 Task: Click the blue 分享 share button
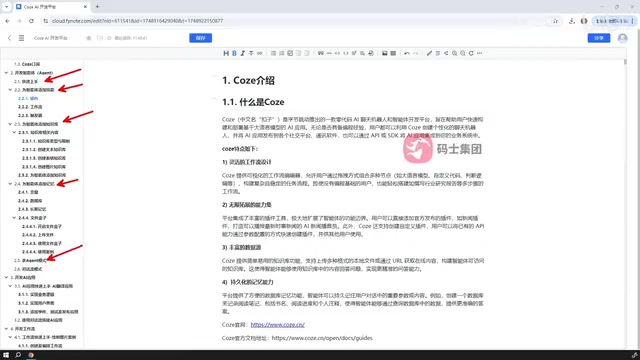[x=599, y=38]
